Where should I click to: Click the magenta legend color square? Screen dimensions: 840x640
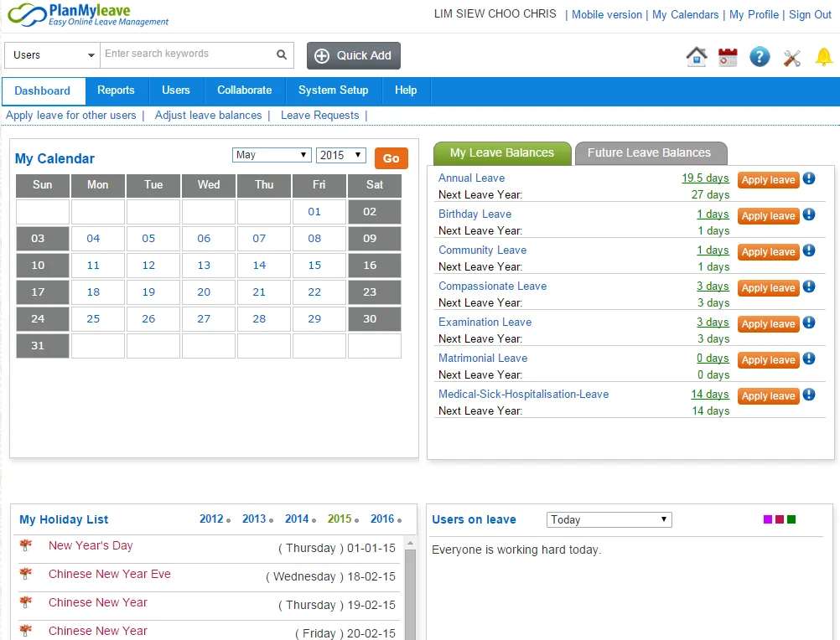tap(767, 519)
